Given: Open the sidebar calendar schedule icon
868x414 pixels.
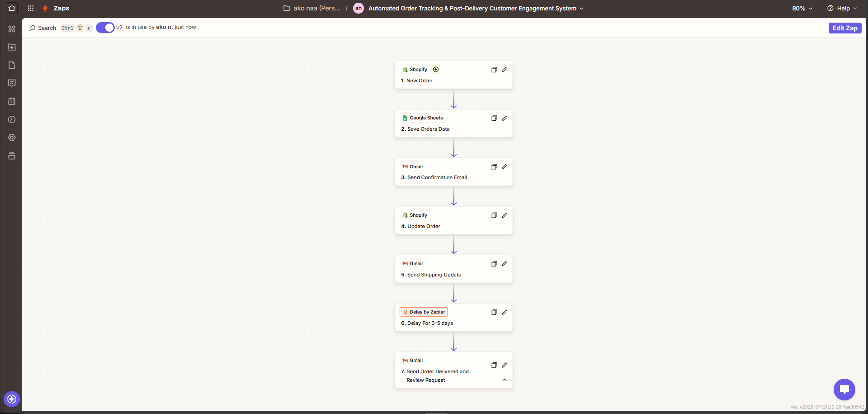Looking at the screenshot, I should (12, 101).
